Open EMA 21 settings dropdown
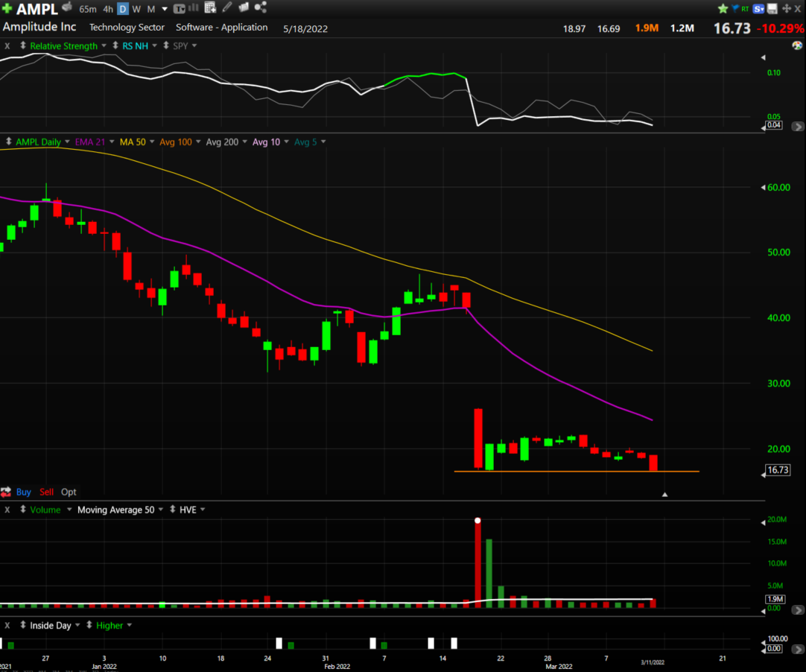The image size is (806, 672). coord(112,142)
